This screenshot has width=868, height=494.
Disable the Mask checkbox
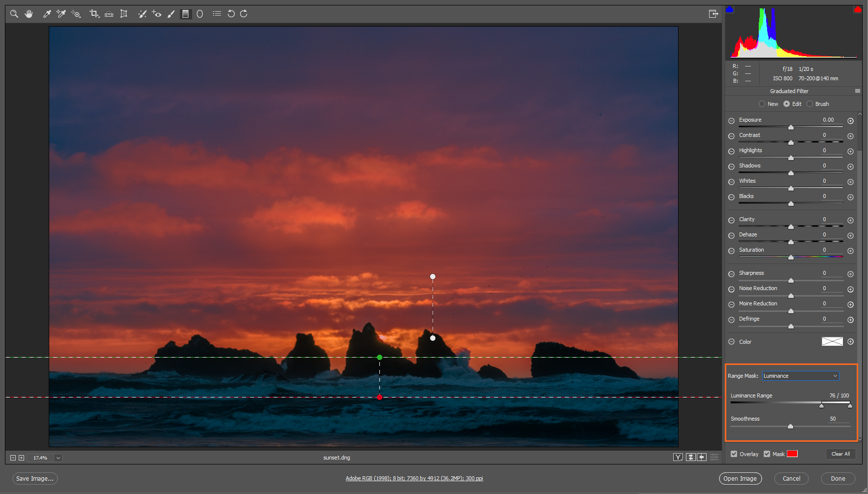pos(767,454)
